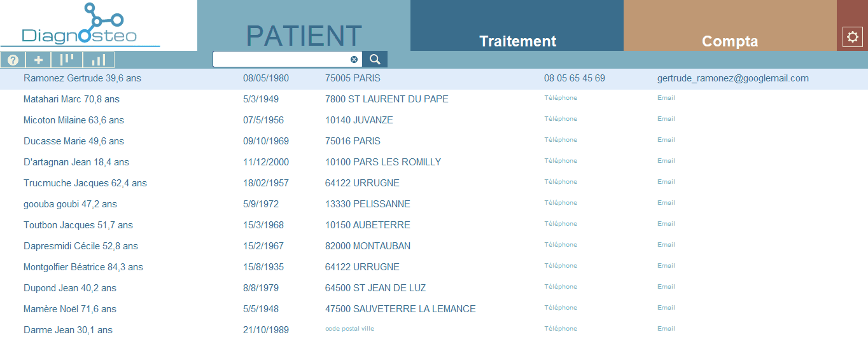This screenshot has height=344, width=868.
Task: Click the descending bars sort icon
Action: (x=67, y=60)
